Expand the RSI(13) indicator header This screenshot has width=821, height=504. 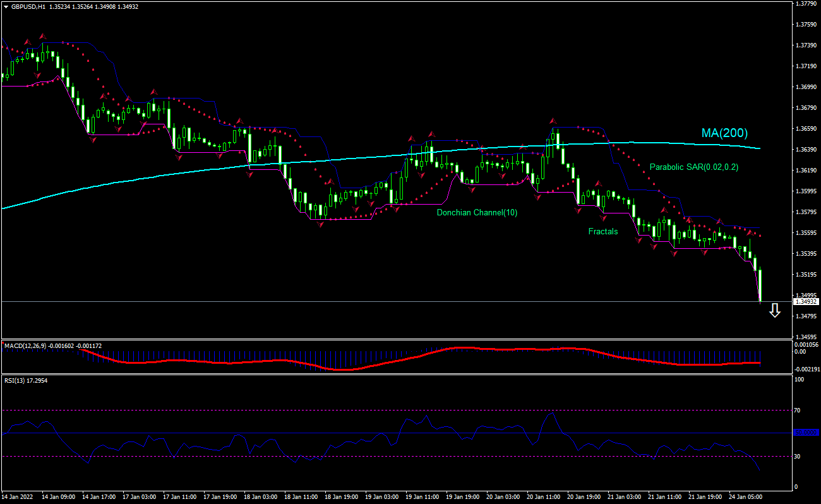pyautogui.click(x=25, y=380)
